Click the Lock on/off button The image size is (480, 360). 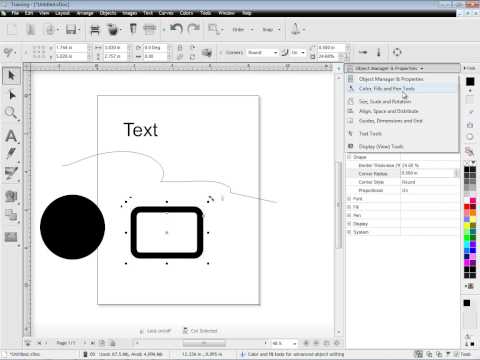click(x=155, y=331)
